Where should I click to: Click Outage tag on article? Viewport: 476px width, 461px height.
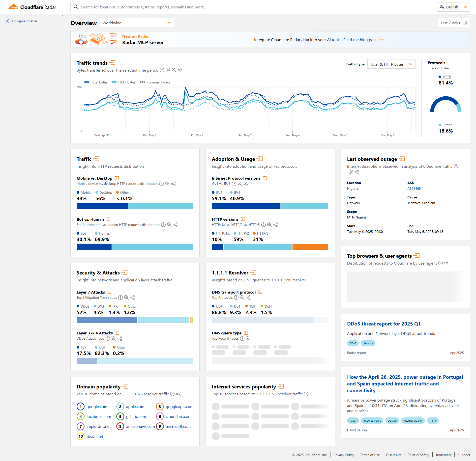coord(392,421)
